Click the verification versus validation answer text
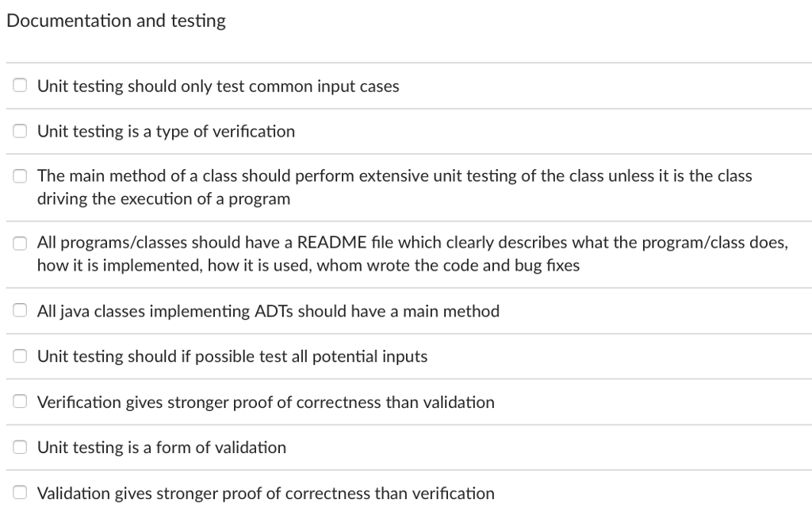 point(265,402)
